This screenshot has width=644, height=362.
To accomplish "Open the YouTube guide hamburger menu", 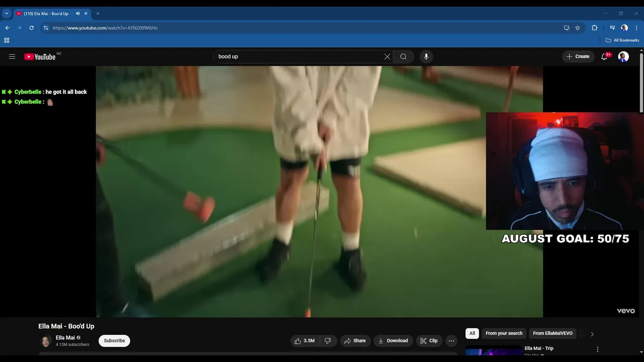I will [12, 57].
